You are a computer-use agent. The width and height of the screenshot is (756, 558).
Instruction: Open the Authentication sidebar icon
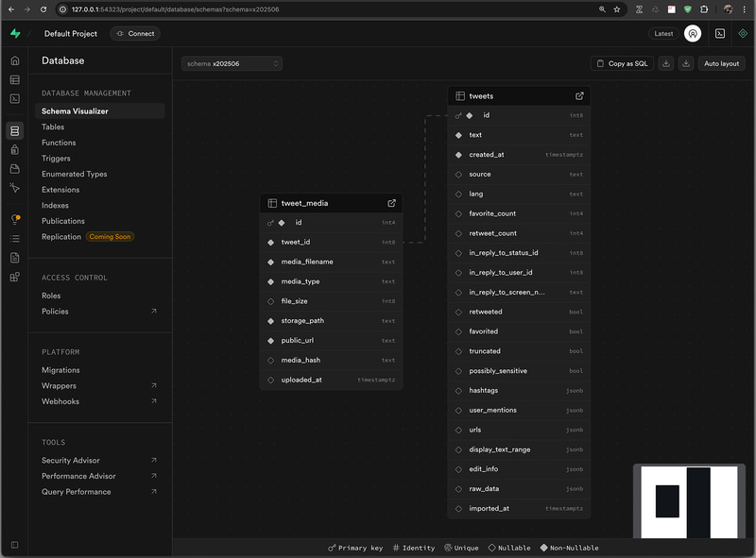pos(15,149)
